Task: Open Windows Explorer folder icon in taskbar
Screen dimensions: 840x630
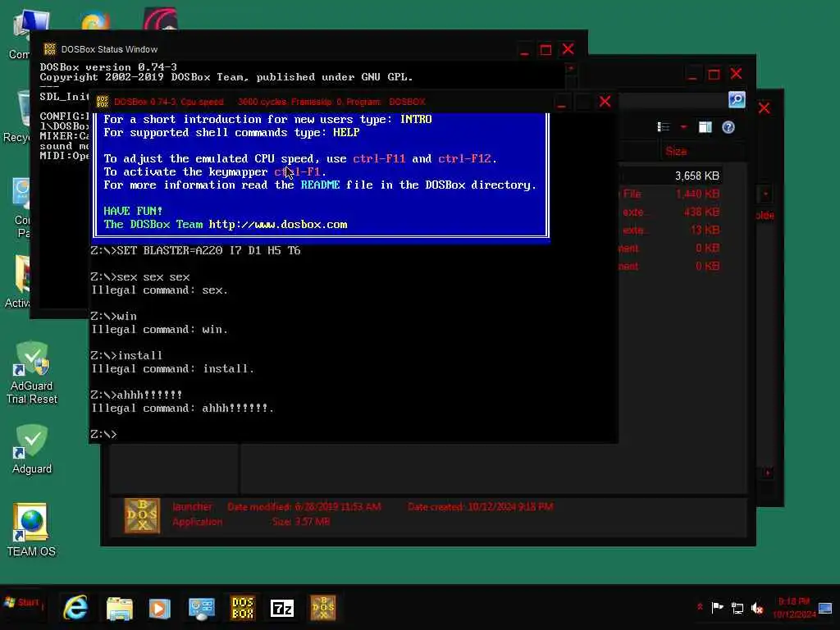Action: 119,609
